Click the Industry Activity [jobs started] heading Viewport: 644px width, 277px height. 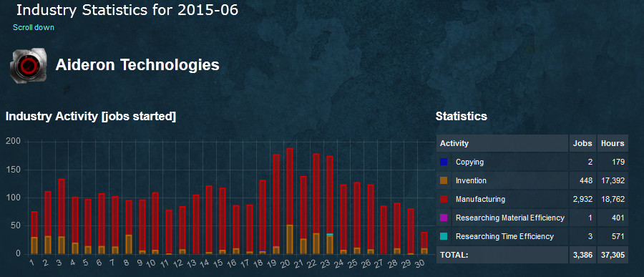[x=91, y=117]
